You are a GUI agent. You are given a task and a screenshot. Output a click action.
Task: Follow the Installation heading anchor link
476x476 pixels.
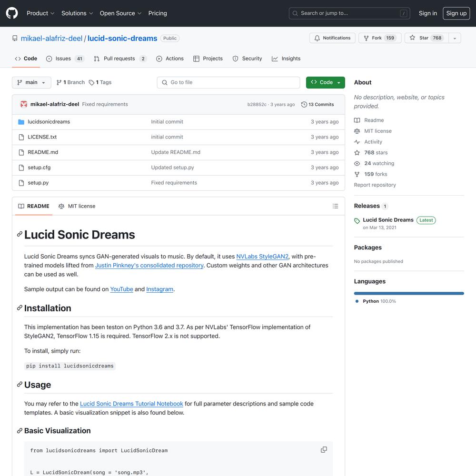(20, 308)
